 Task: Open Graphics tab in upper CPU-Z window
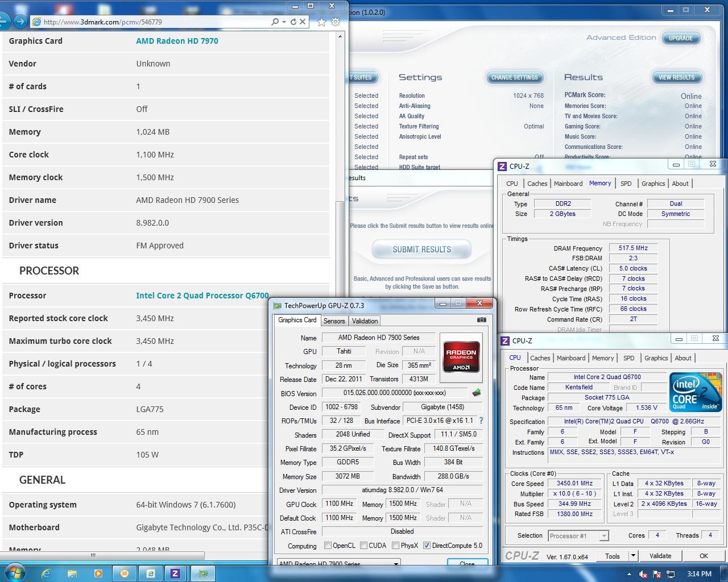tap(653, 184)
